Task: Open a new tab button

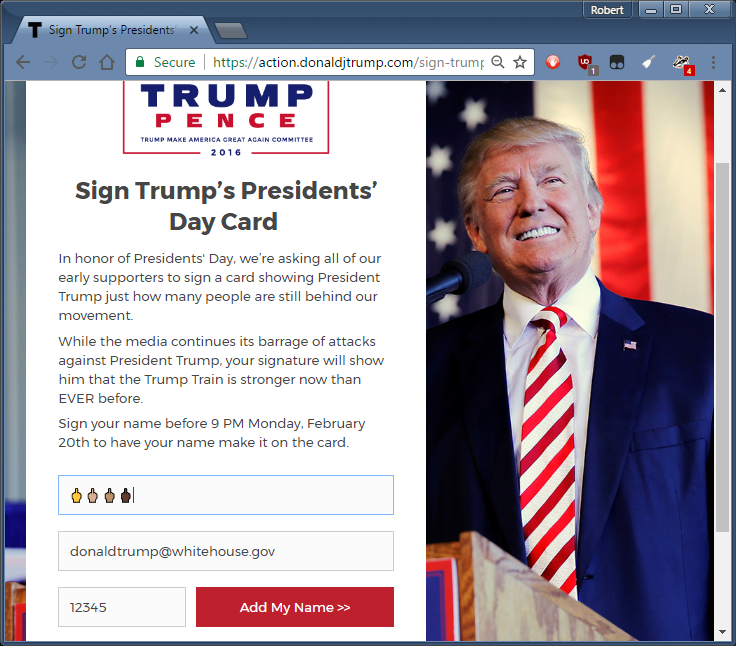Action: (x=230, y=31)
